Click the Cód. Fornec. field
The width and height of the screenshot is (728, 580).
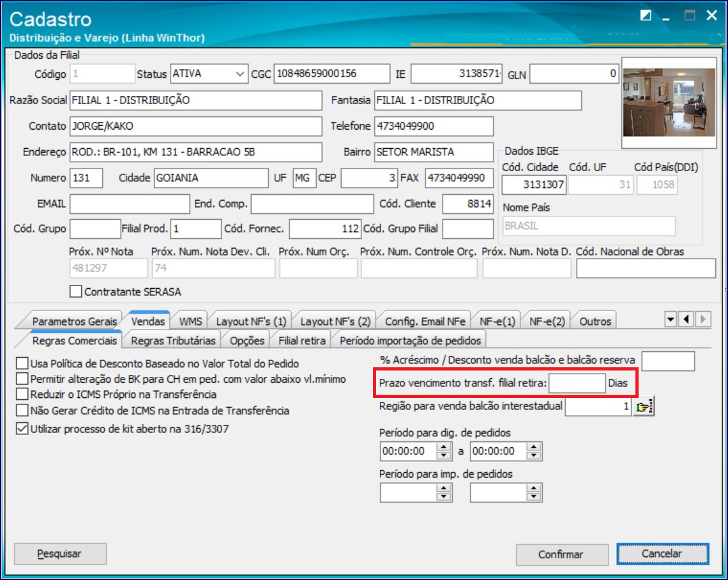point(325,229)
